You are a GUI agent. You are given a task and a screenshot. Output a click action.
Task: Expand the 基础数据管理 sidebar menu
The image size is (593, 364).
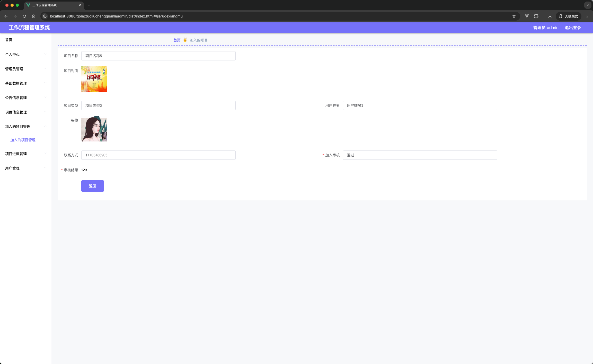coord(26,83)
